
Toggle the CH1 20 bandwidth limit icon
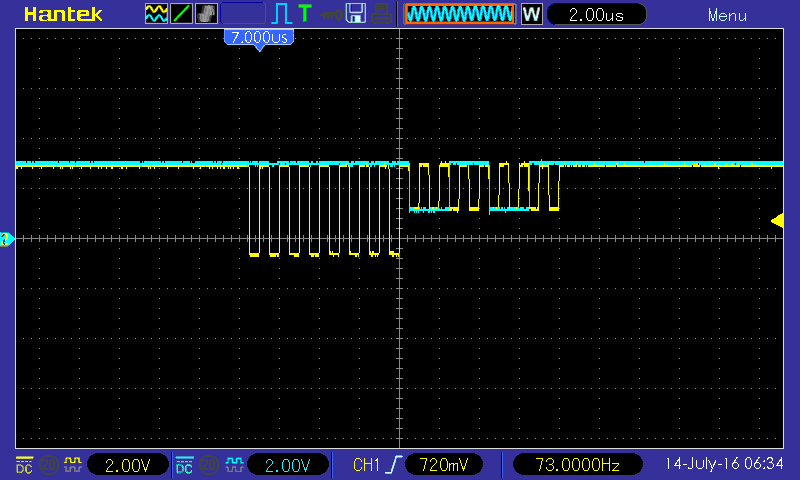[x=48, y=465]
